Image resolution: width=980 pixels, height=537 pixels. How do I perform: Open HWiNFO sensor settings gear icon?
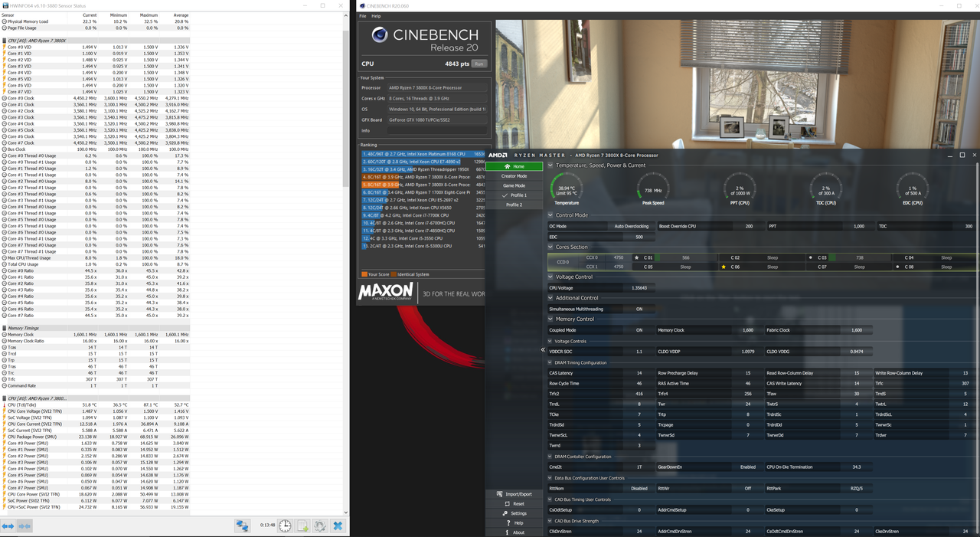pyautogui.click(x=320, y=526)
